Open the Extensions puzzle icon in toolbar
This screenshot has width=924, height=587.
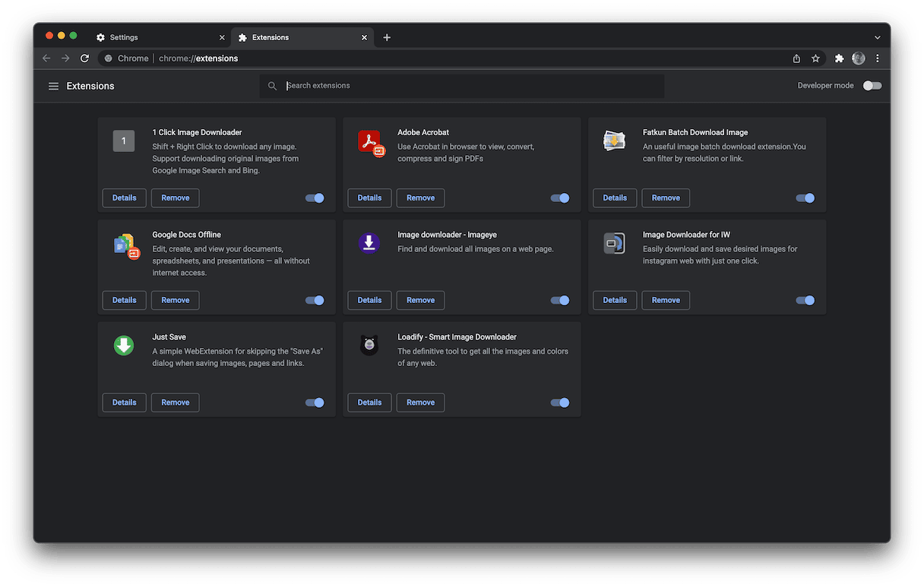coord(839,58)
